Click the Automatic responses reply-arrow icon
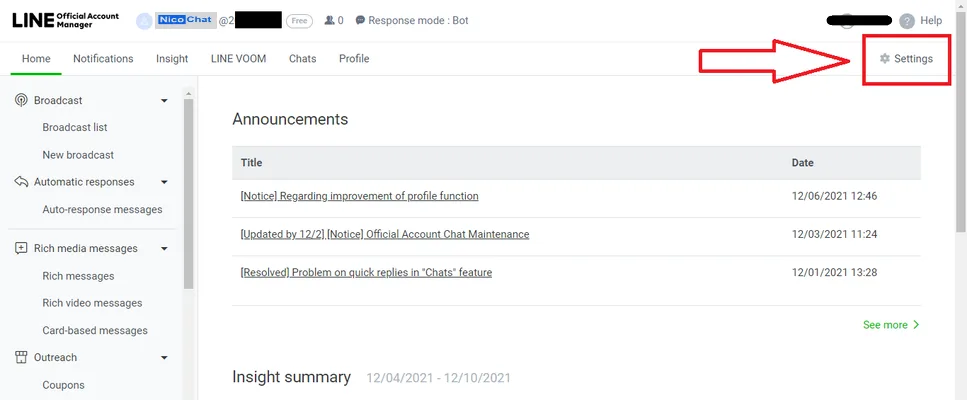Screen dimensions: 967x400 point(21,182)
